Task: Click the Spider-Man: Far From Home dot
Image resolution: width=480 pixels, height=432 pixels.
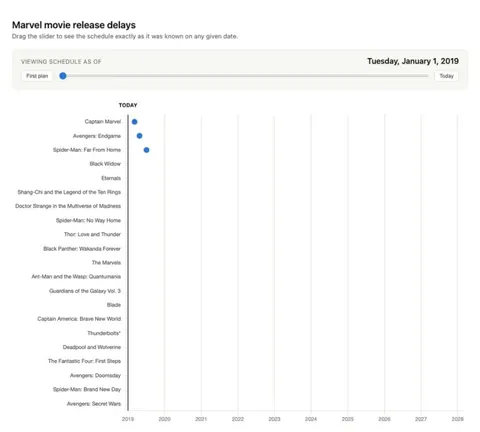Action: pyautogui.click(x=146, y=150)
